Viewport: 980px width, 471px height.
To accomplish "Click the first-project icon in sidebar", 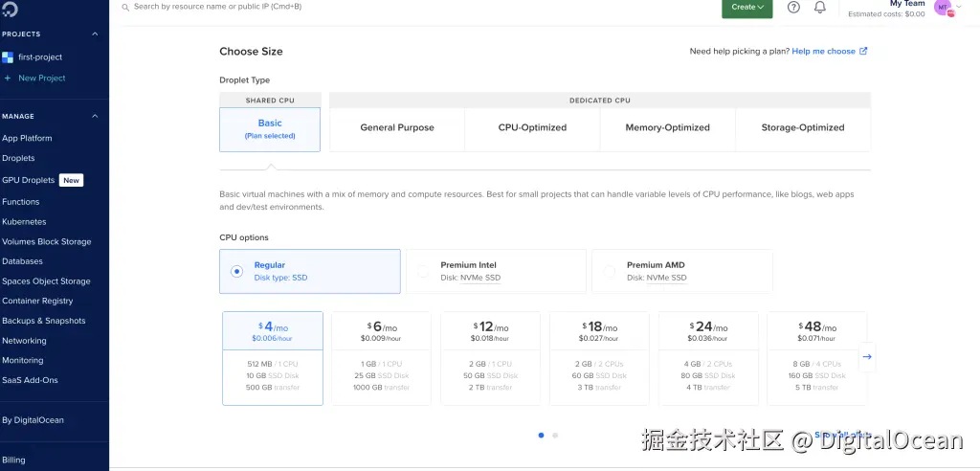I will [8, 57].
